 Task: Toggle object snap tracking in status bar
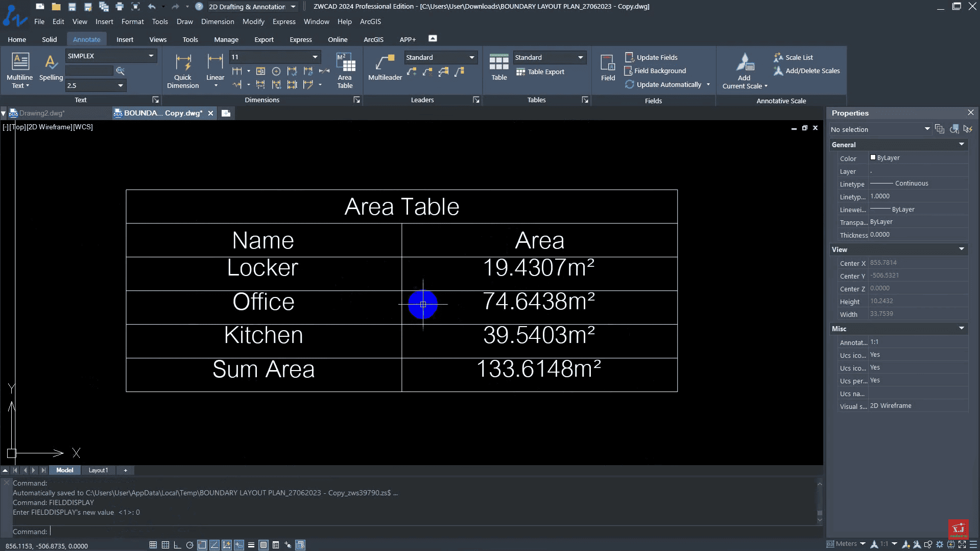click(214, 545)
